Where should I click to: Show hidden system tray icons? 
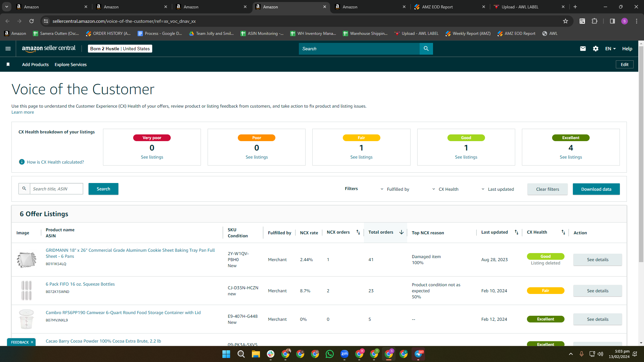571,354
